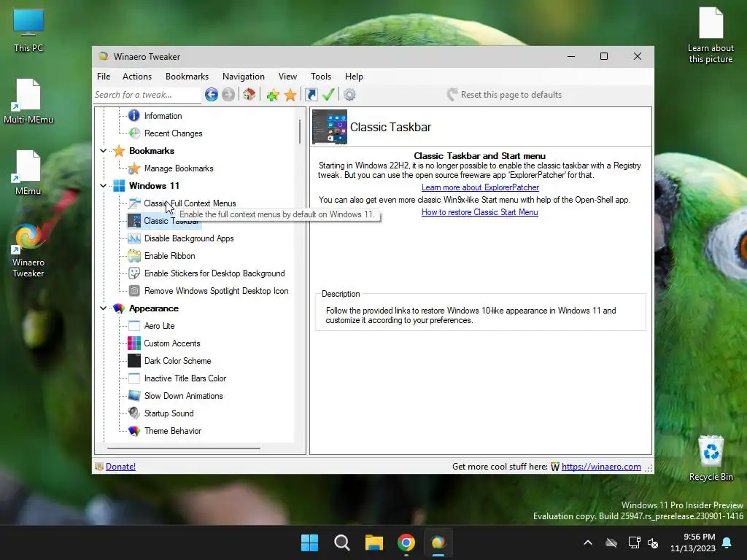Click the Back navigation arrow in toolbar

[x=212, y=95]
